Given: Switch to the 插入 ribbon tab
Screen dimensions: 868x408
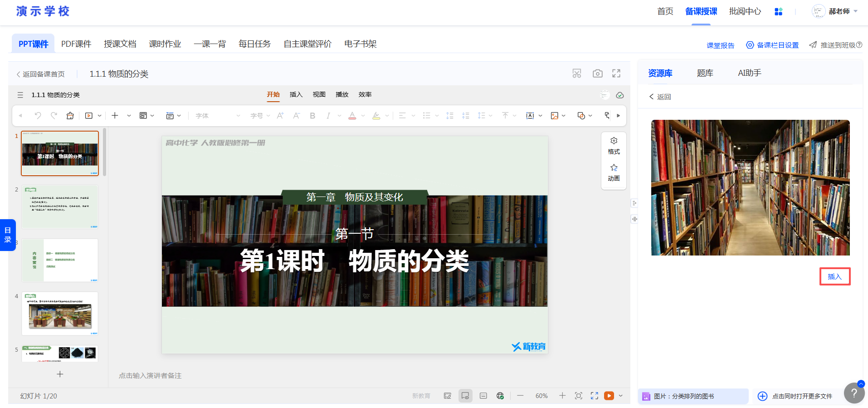Looking at the screenshot, I should 296,94.
